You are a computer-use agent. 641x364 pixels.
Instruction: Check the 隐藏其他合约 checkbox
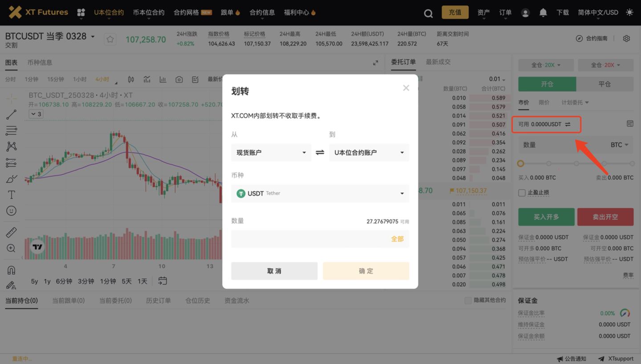[467, 300]
